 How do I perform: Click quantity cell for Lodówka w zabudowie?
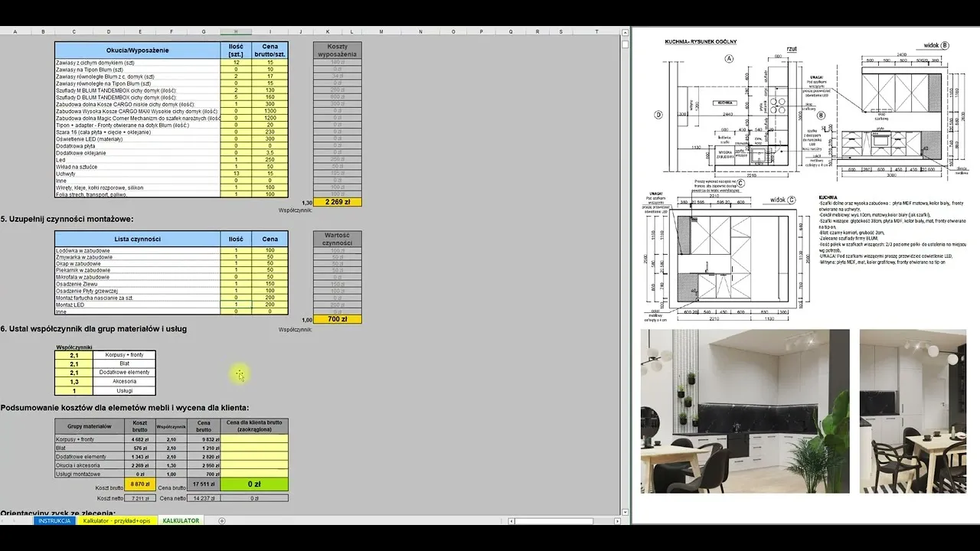pos(236,250)
